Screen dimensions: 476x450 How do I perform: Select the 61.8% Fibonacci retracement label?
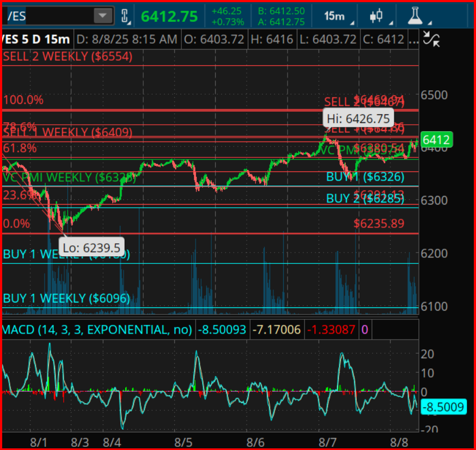pos(20,147)
